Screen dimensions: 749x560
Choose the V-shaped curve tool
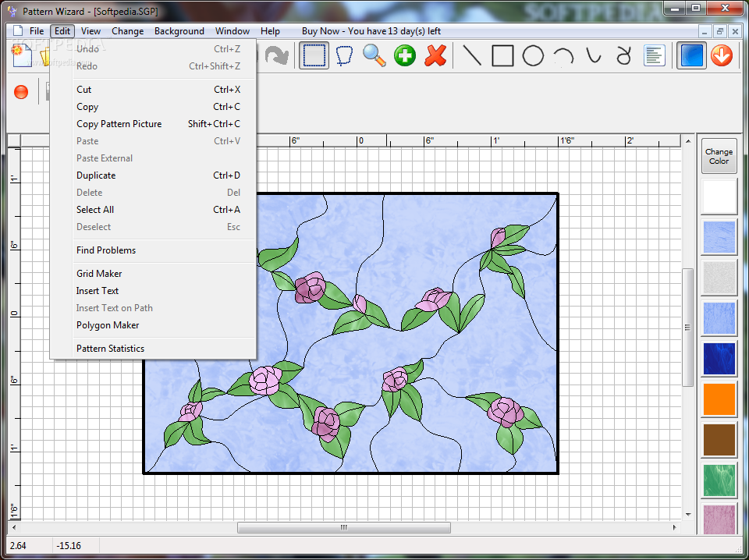(594, 56)
